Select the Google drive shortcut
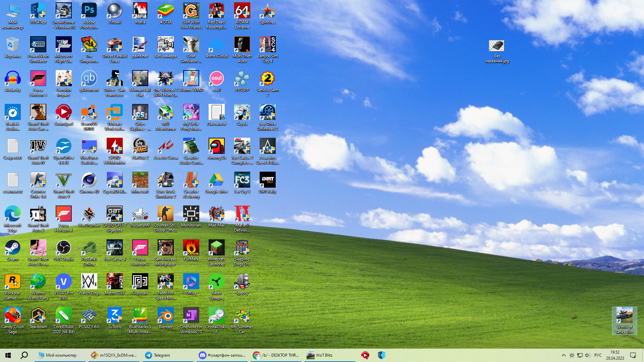This screenshot has height=362, width=644. click(x=217, y=183)
